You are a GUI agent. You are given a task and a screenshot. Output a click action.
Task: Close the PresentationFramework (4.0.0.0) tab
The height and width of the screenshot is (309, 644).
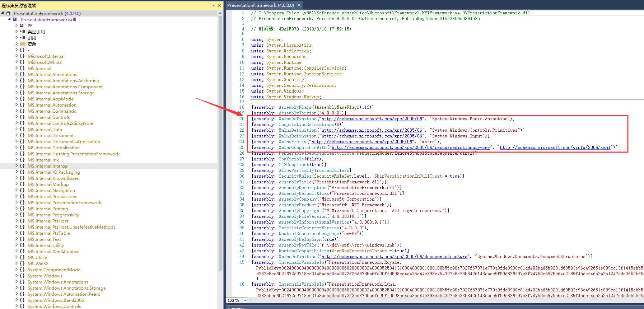pos(299,5)
